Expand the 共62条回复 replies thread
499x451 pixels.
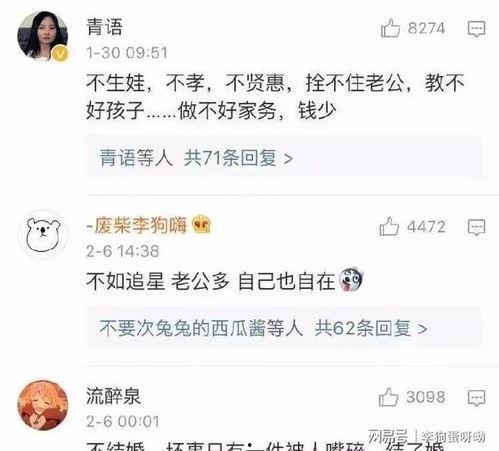(371, 328)
